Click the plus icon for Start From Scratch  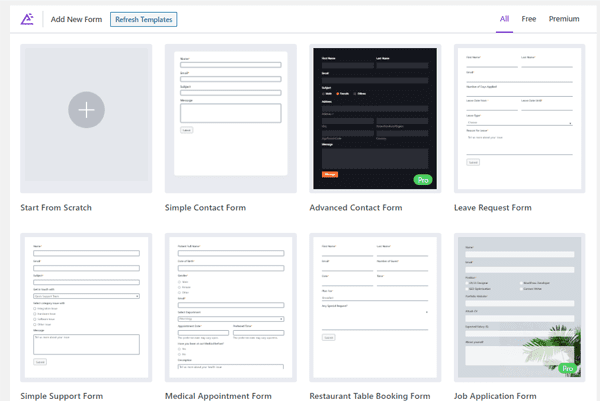pos(86,110)
